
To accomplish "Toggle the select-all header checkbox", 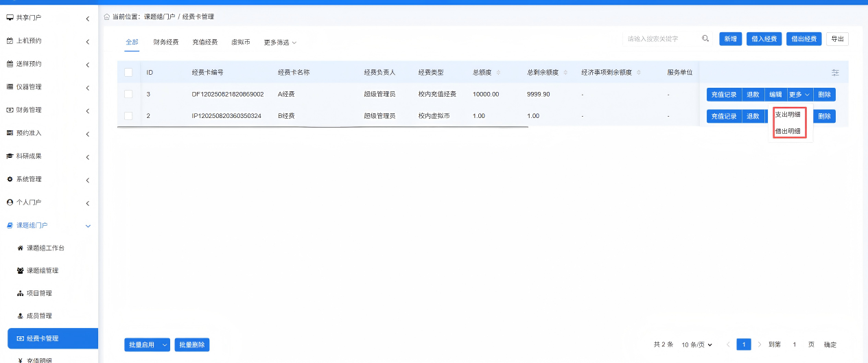I will [128, 72].
